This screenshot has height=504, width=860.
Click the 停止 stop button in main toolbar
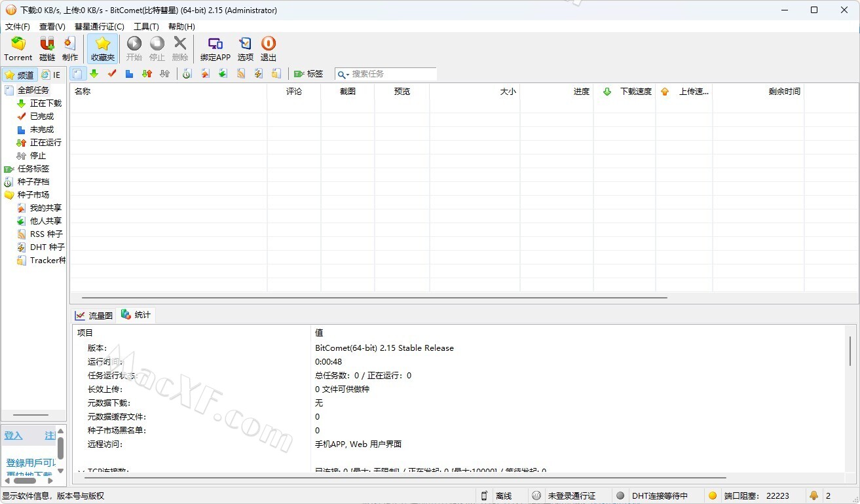click(x=157, y=49)
